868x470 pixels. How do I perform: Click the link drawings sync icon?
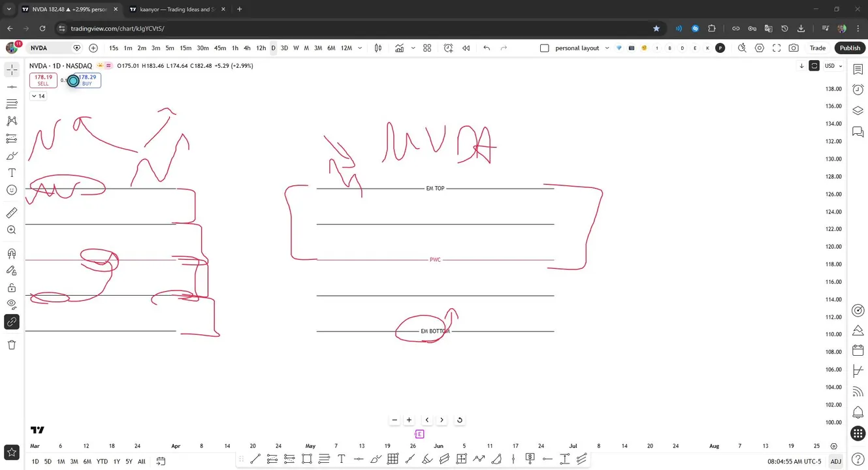(12, 322)
